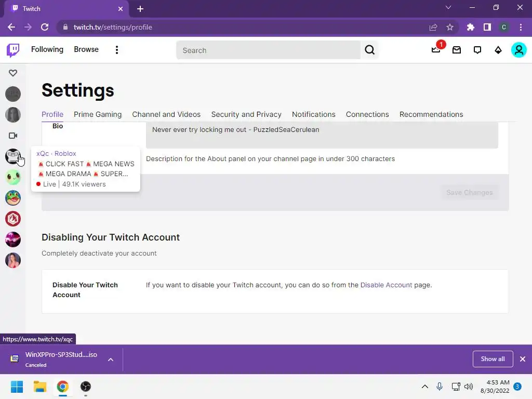Open the green alien avatar channel

click(13, 177)
